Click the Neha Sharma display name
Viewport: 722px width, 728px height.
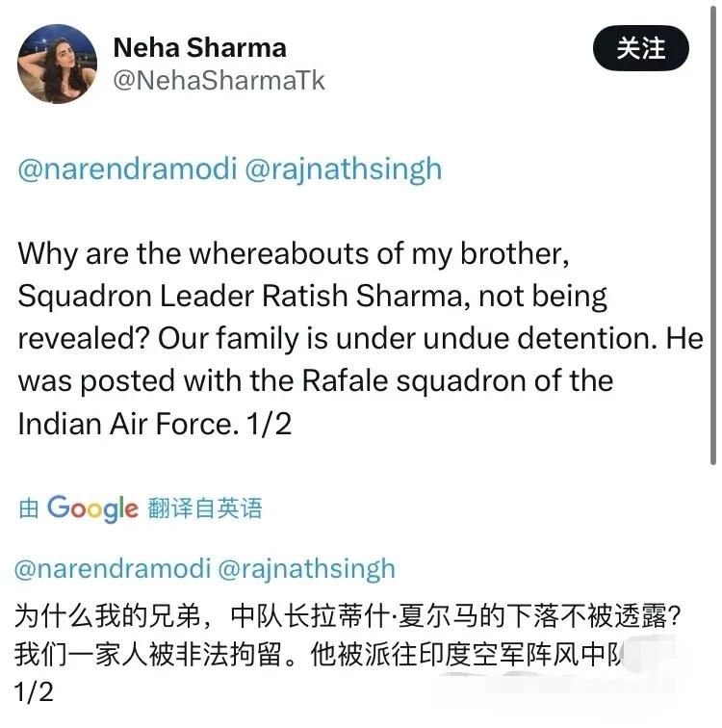[200, 48]
